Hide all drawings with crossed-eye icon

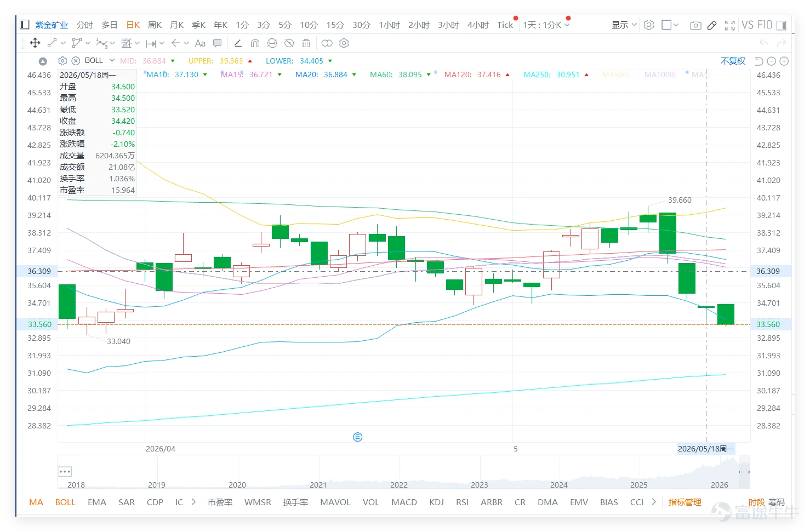289,43
